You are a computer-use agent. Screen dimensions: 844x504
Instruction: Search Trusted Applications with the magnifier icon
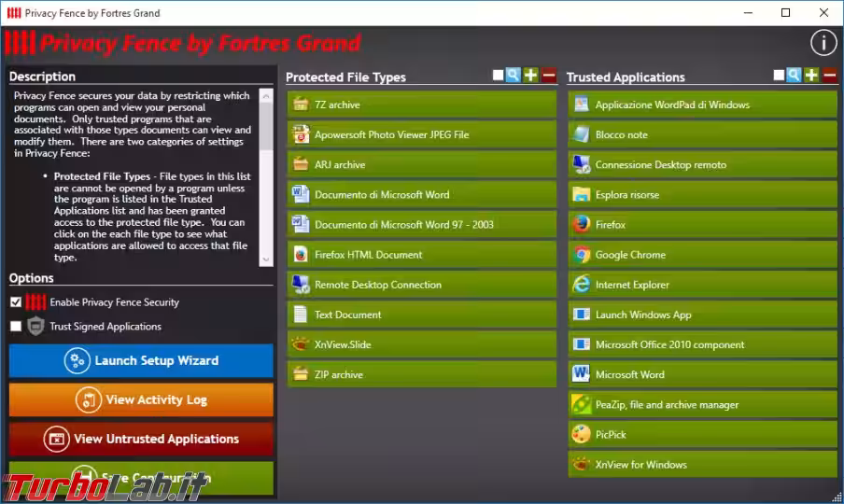pyautogui.click(x=794, y=76)
